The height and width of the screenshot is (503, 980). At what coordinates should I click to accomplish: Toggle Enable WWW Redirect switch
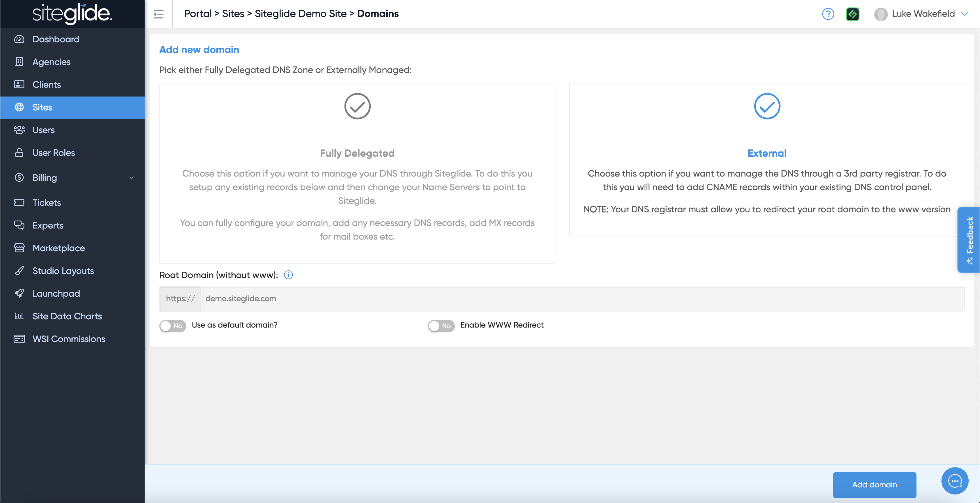click(x=441, y=326)
